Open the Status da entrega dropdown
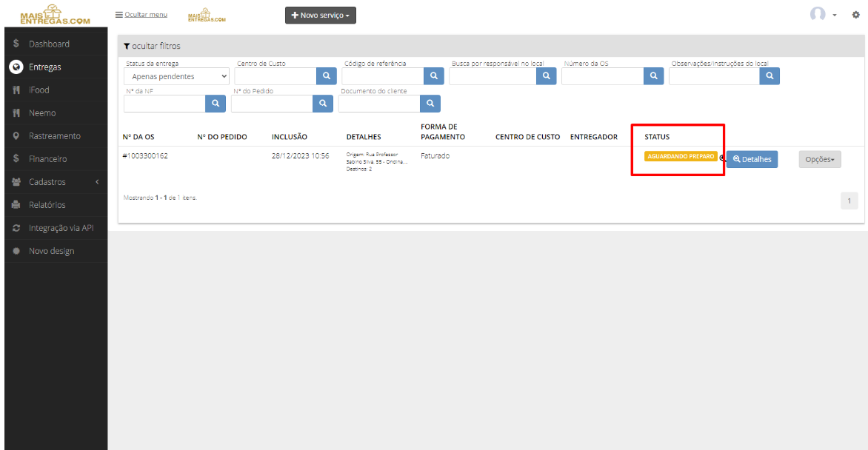The image size is (868, 450). 176,76
